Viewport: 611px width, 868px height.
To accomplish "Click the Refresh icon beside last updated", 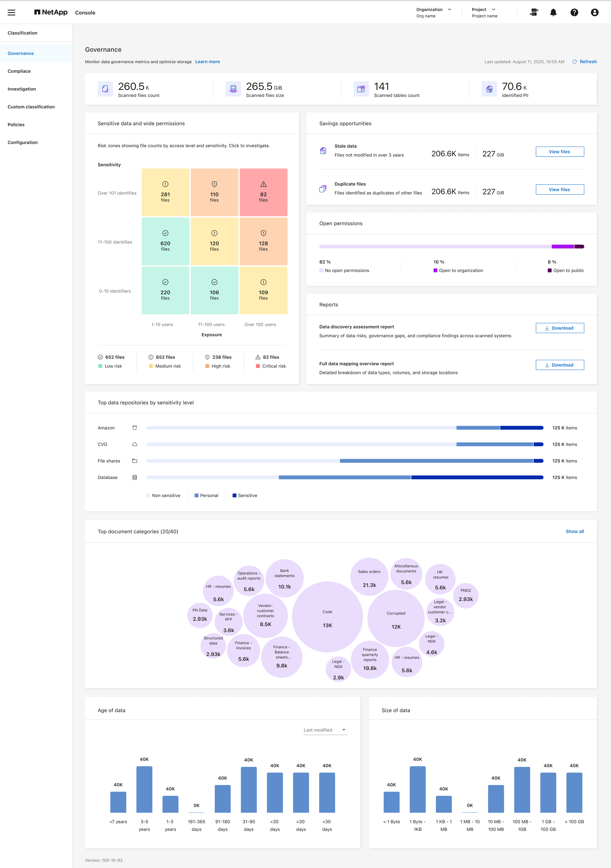I will click(x=574, y=62).
